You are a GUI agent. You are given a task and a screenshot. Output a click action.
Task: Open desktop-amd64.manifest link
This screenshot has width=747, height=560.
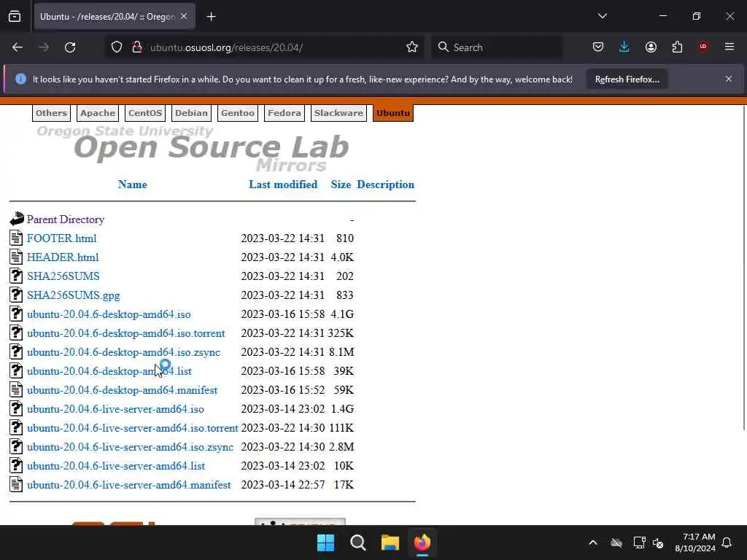[x=122, y=390]
